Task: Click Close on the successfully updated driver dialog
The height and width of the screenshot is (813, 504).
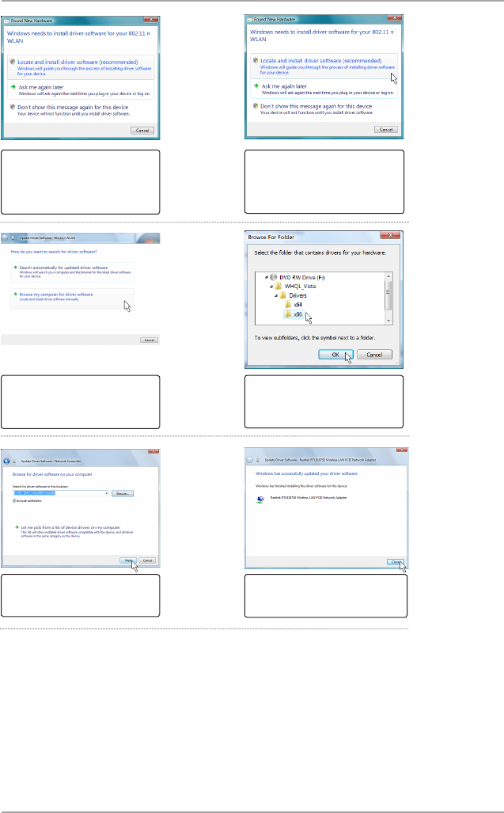Action: 396,562
